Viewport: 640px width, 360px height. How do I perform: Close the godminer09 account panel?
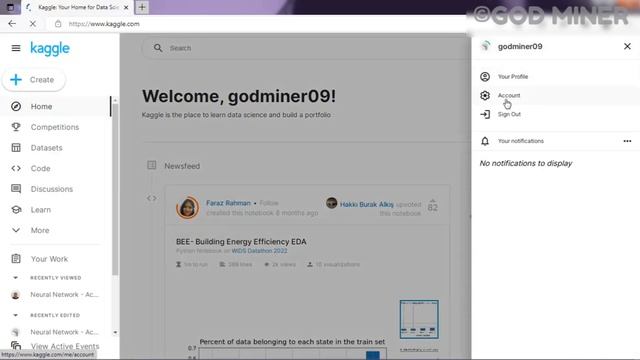(x=627, y=46)
